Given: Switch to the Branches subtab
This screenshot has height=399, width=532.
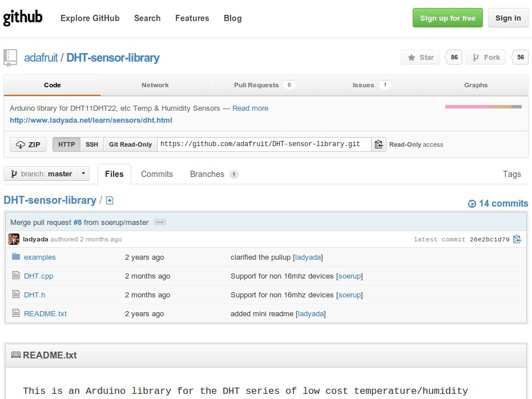Looking at the screenshot, I should coord(213,174).
